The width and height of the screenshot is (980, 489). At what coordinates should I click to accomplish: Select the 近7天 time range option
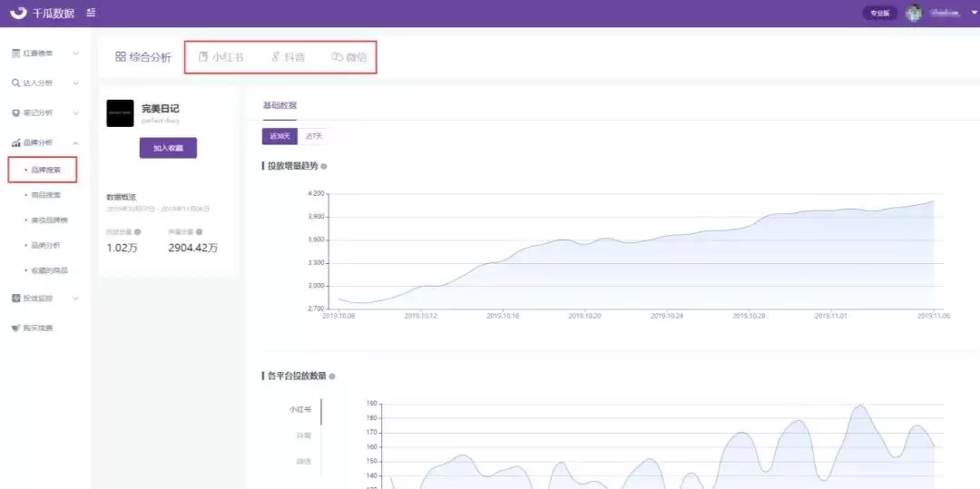(313, 136)
